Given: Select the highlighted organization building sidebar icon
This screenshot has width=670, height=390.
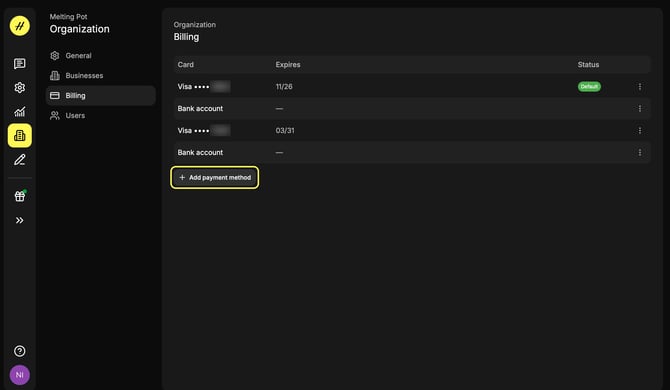Looking at the screenshot, I should pyautogui.click(x=20, y=135).
